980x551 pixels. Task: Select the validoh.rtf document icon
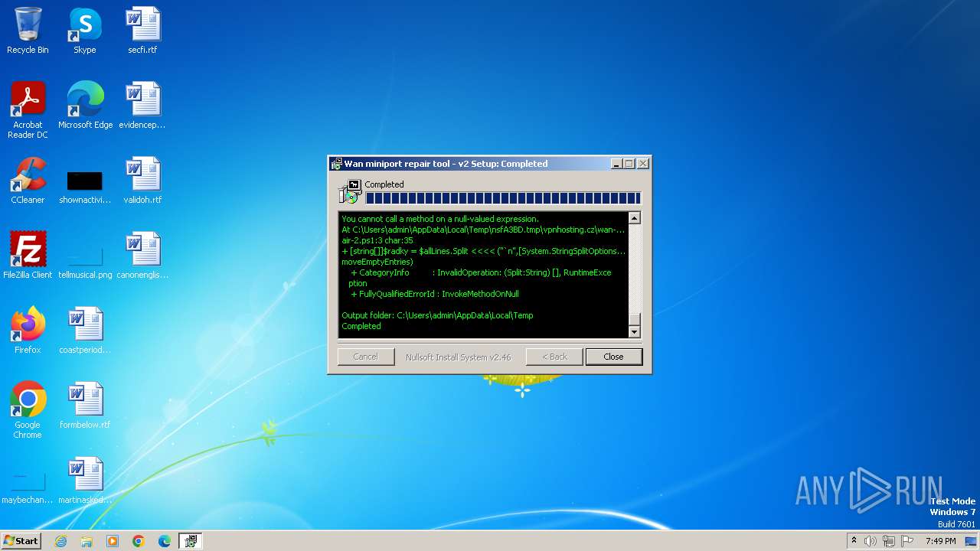[x=142, y=181]
